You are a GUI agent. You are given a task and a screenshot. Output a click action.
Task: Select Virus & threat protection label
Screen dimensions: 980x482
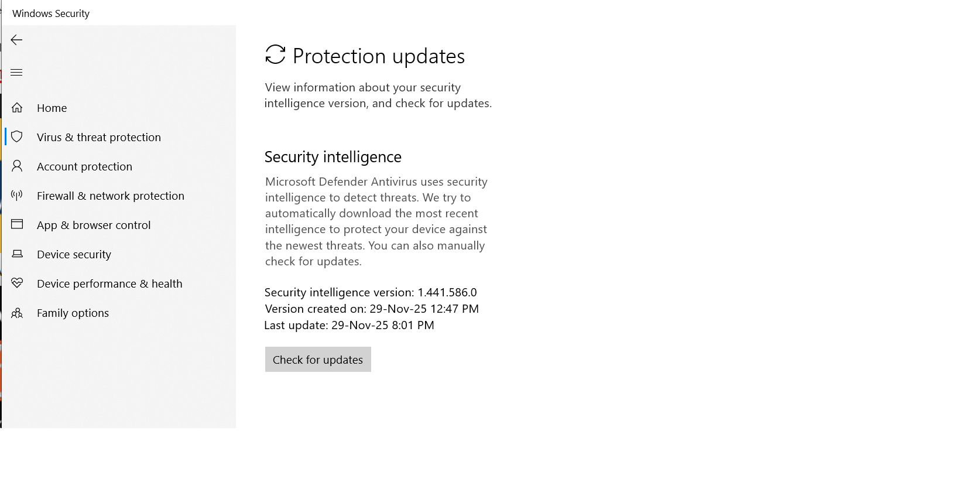tap(98, 137)
